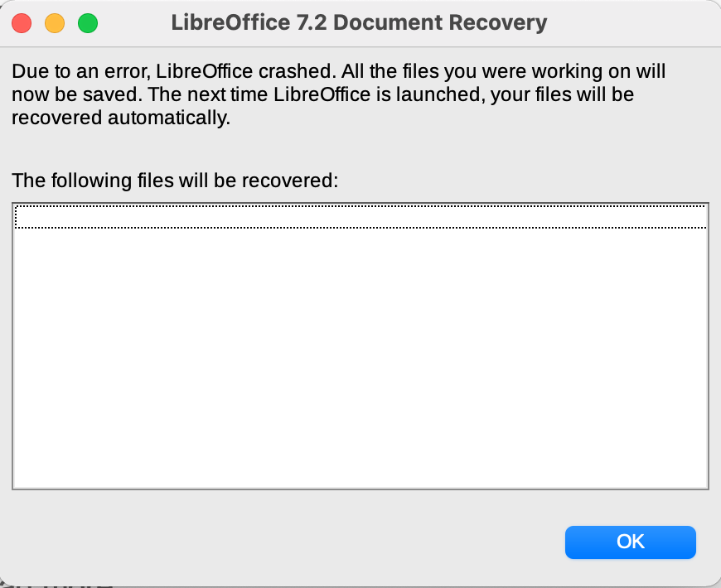The height and width of the screenshot is (588, 721).
Task: Close the Document Recovery dialog window
Action: coord(22,23)
